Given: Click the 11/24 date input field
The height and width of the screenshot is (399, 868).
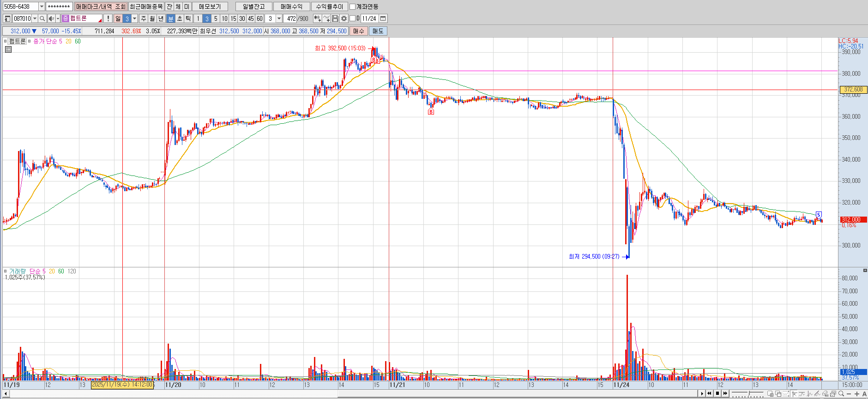Looking at the screenshot, I should point(369,18).
